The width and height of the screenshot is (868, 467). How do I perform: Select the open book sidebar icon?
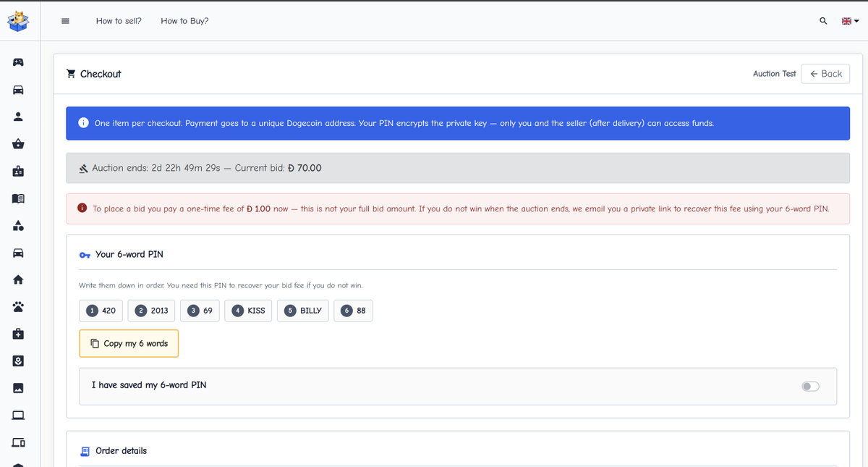coord(18,198)
